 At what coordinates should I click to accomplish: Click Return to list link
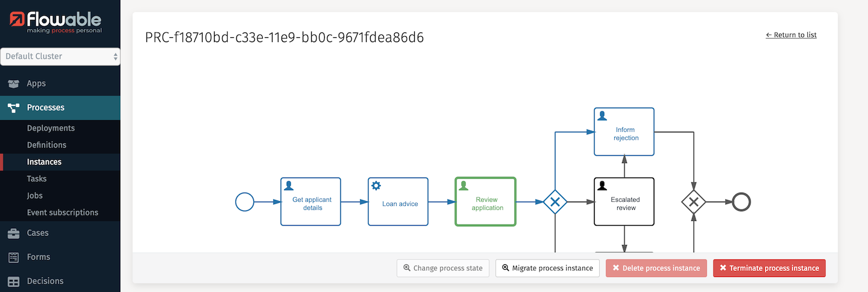(791, 35)
